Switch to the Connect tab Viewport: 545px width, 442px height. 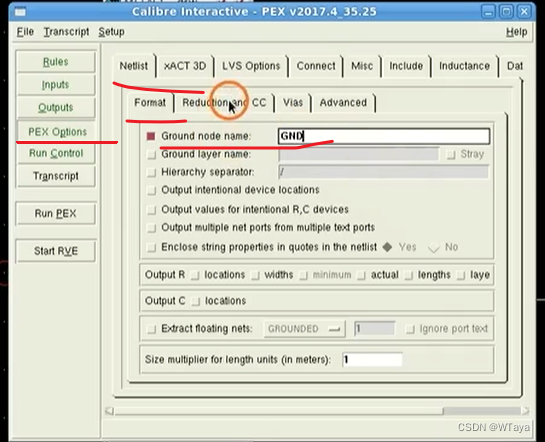(x=316, y=66)
